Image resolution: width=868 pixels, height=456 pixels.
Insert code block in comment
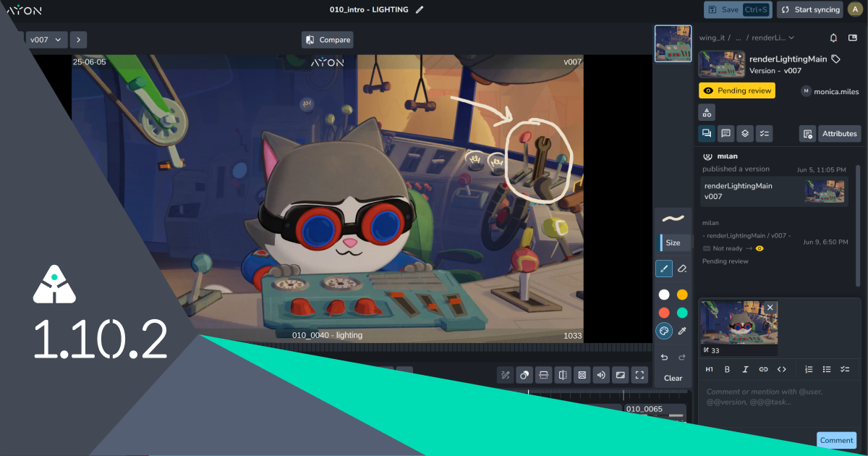[x=781, y=369]
